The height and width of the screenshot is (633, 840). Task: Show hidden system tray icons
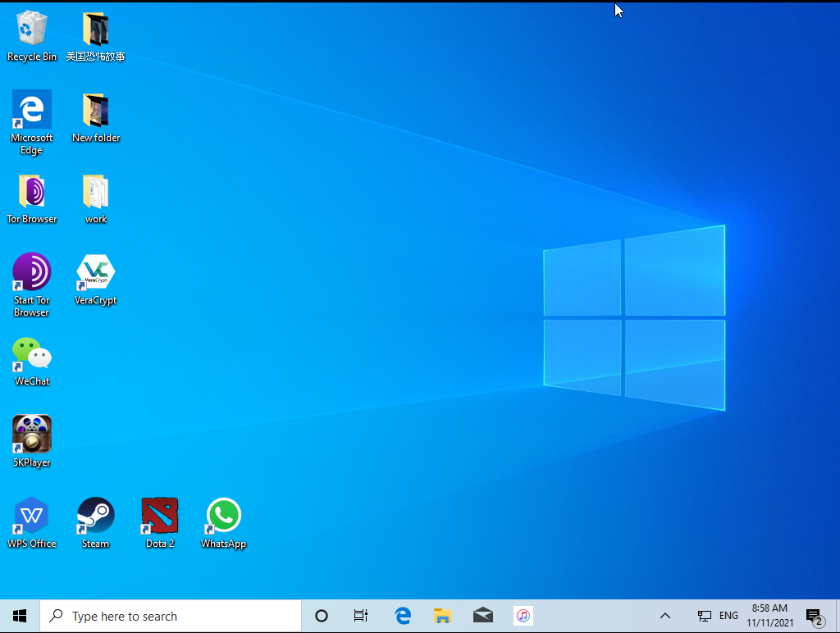[x=665, y=616]
